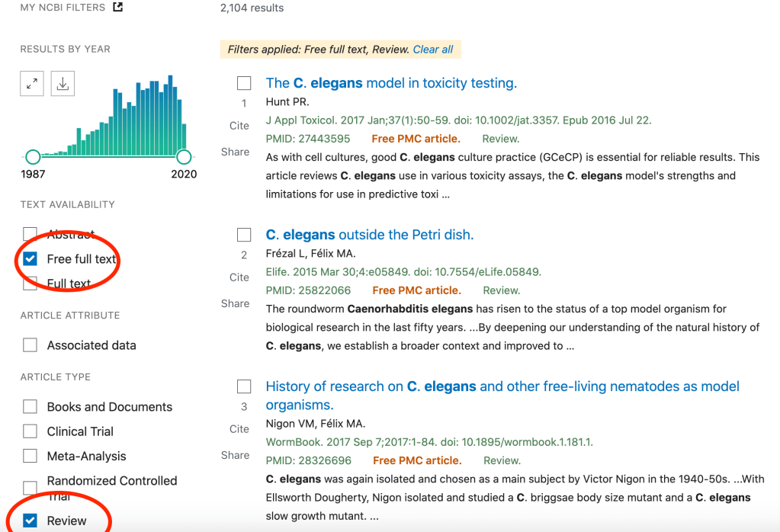The height and width of the screenshot is (532, 780).
Task: Open History of research on C. elegans article
Action: pyautogui.click(x=502, y=386)
